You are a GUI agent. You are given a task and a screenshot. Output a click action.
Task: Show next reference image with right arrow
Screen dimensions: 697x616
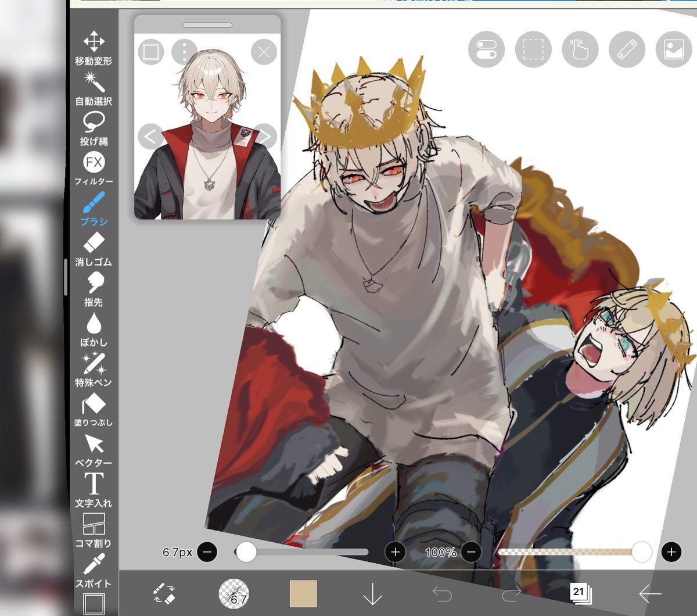pyautogui.click(x=264, y=137)
